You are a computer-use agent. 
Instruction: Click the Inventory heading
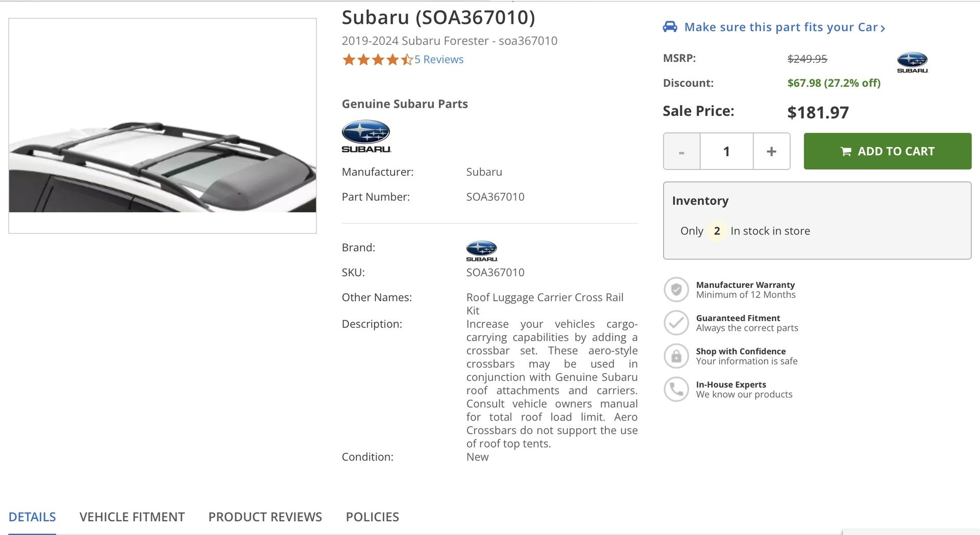(700, 201)
